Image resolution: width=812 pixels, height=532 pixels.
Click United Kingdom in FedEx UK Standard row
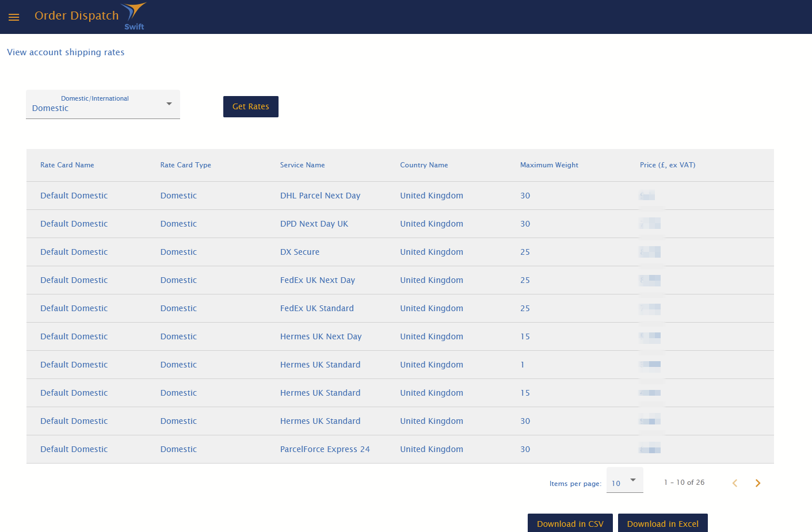[x=432, y=308]
